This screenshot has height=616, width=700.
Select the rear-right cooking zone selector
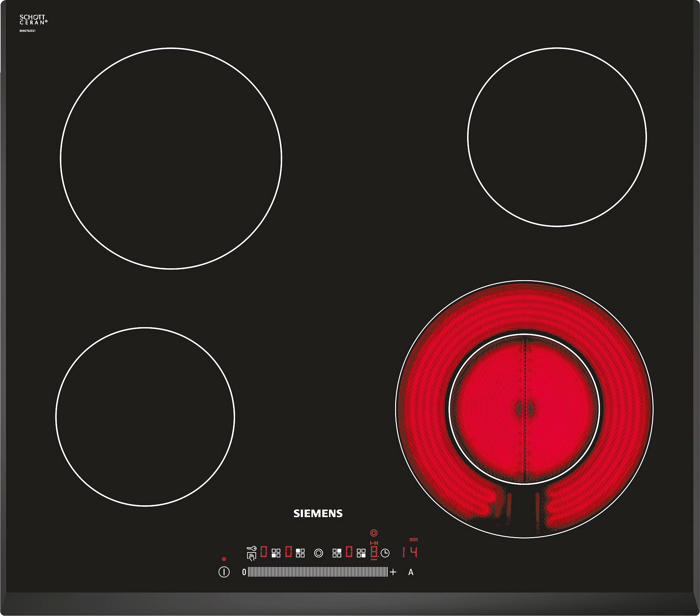[x=337, y=553]
